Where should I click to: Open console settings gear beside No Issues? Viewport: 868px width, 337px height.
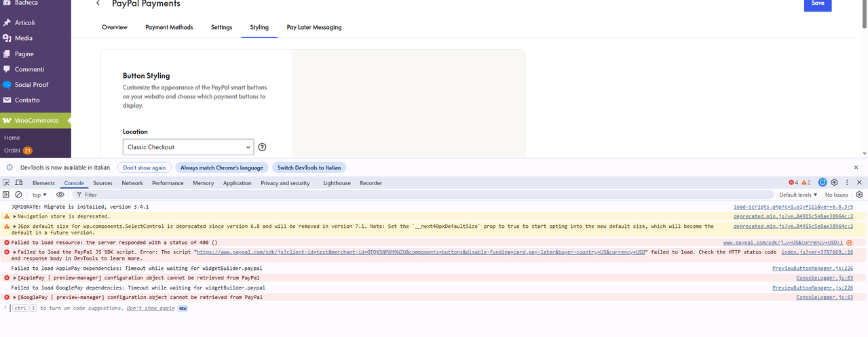click(859, 195)
